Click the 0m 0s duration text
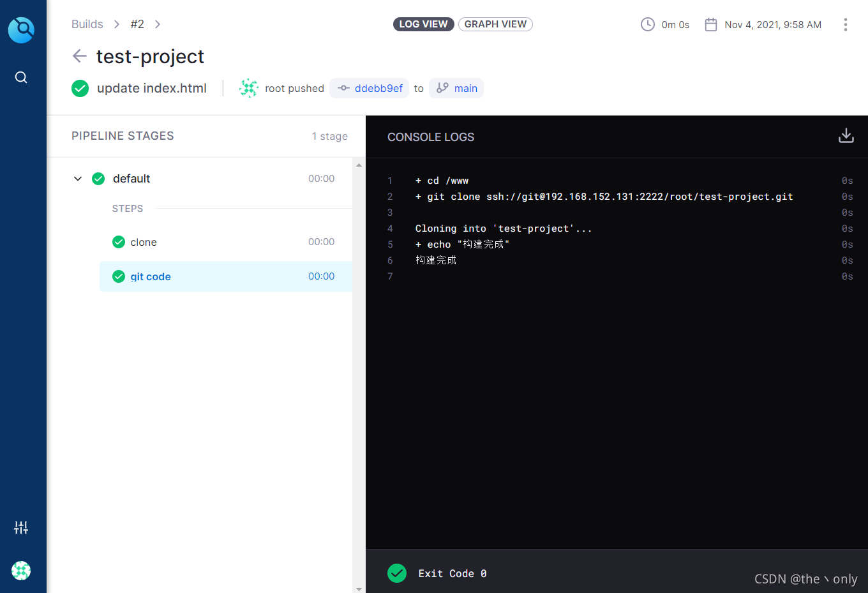This screenshot has height=593, width=868. click(675, 24)
